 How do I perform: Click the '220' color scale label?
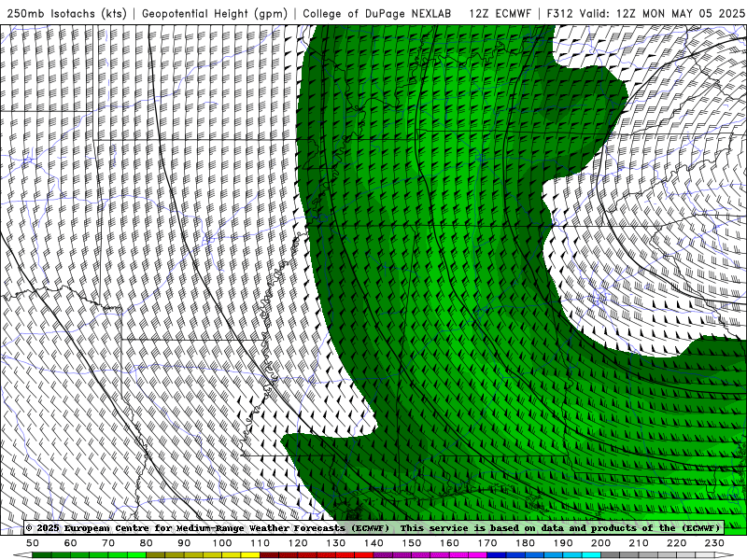pos(676,543)
